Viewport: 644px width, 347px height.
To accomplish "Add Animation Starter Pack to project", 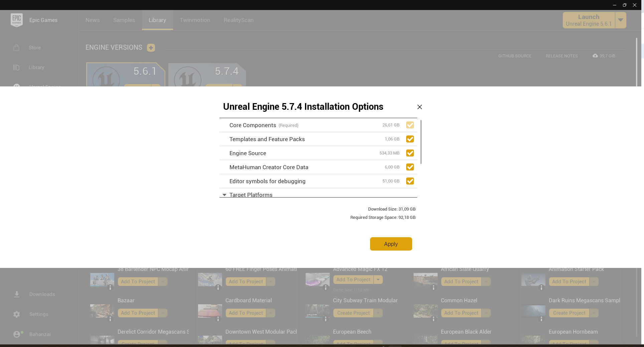I will point(569,282).
